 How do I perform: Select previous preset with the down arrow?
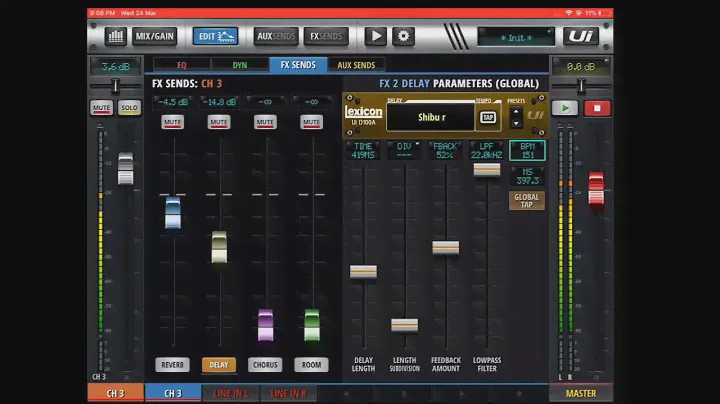[516, 124]
